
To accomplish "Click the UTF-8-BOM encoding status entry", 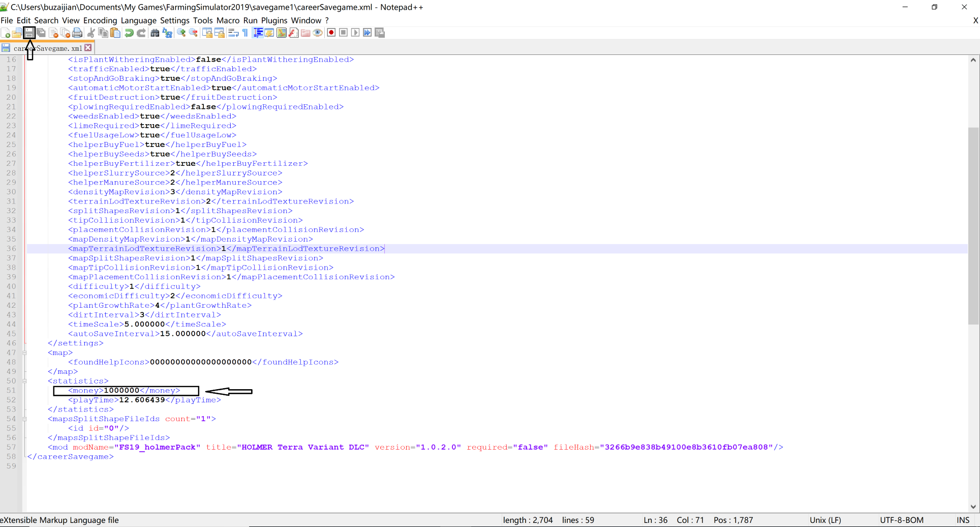I will (x=902, y=520).
